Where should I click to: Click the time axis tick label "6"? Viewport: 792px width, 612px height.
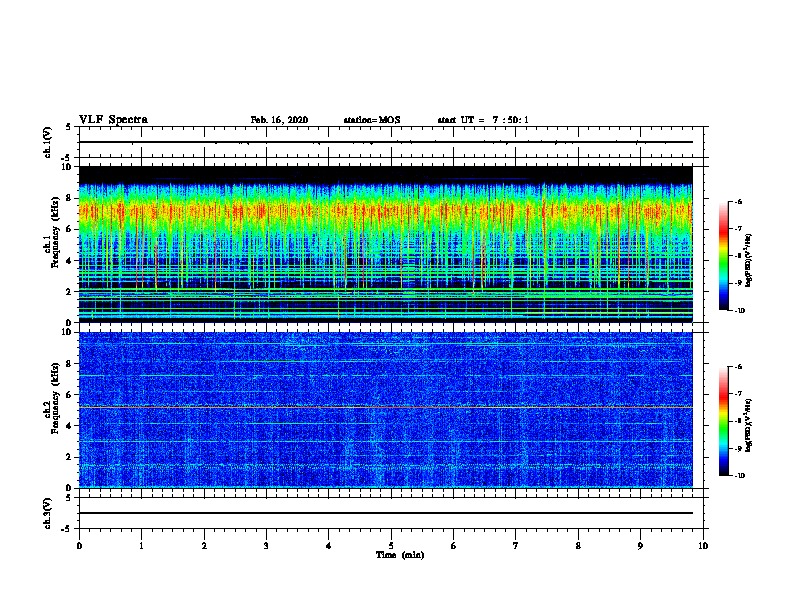click(x=454, y=545)
